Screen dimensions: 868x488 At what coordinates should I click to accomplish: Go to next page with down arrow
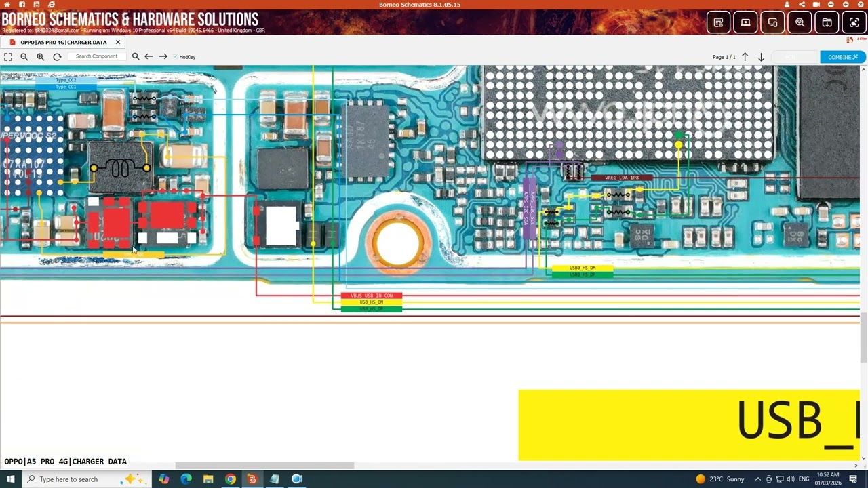pos(761,57)
